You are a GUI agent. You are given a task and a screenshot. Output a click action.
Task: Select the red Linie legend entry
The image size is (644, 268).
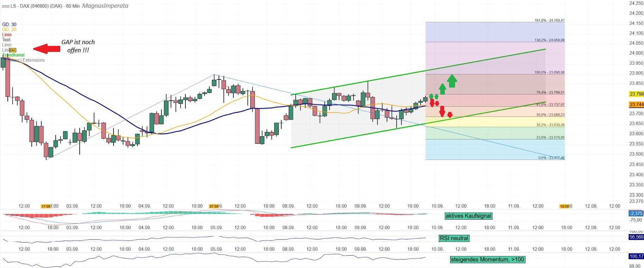click(x=7, y=35)
